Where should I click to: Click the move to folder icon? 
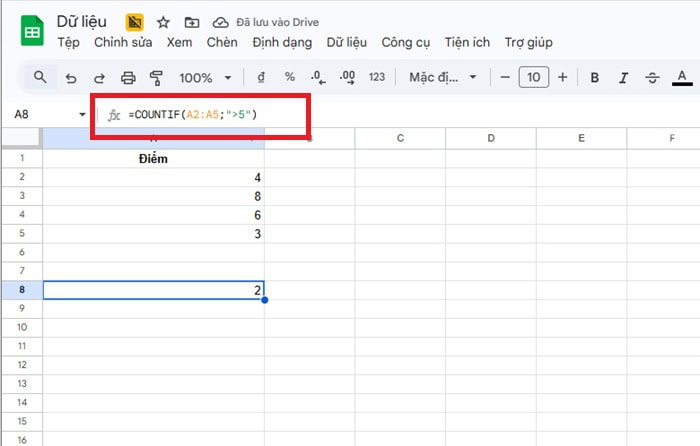coord(191,21)
